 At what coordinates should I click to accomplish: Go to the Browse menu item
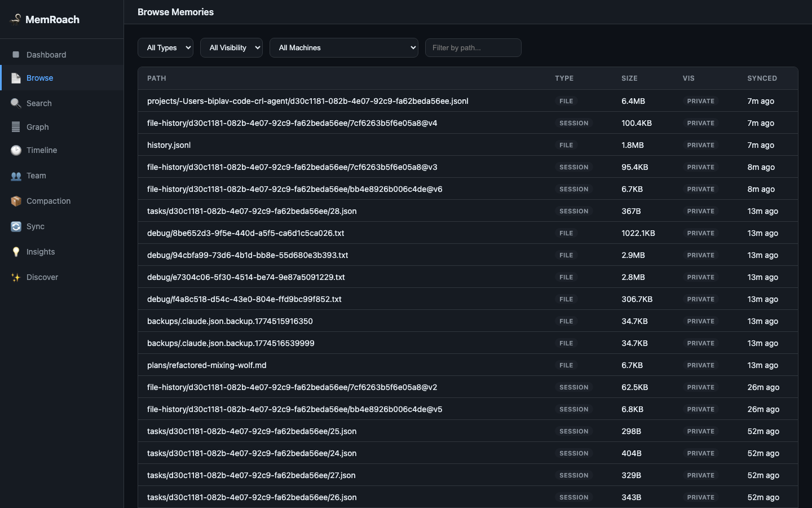62,78
